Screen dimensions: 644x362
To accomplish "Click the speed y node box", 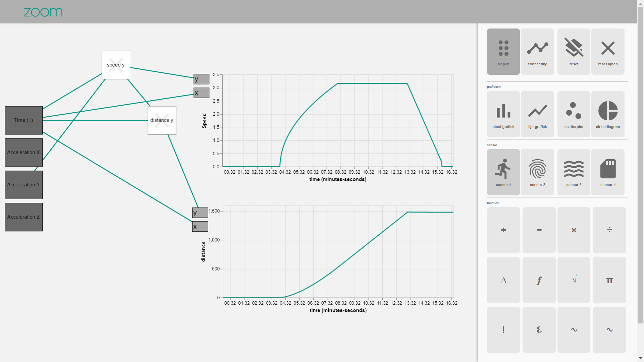I will (x=116, y=65).
